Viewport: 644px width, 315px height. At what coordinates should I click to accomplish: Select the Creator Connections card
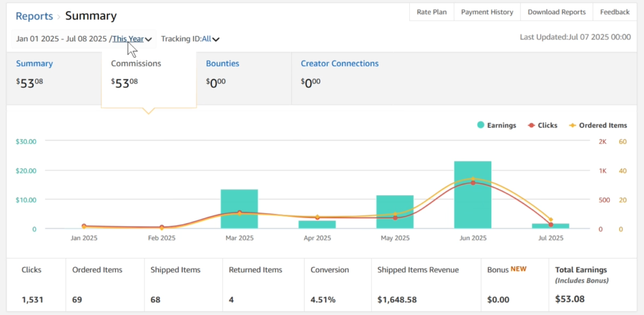(x=339, y=78)
